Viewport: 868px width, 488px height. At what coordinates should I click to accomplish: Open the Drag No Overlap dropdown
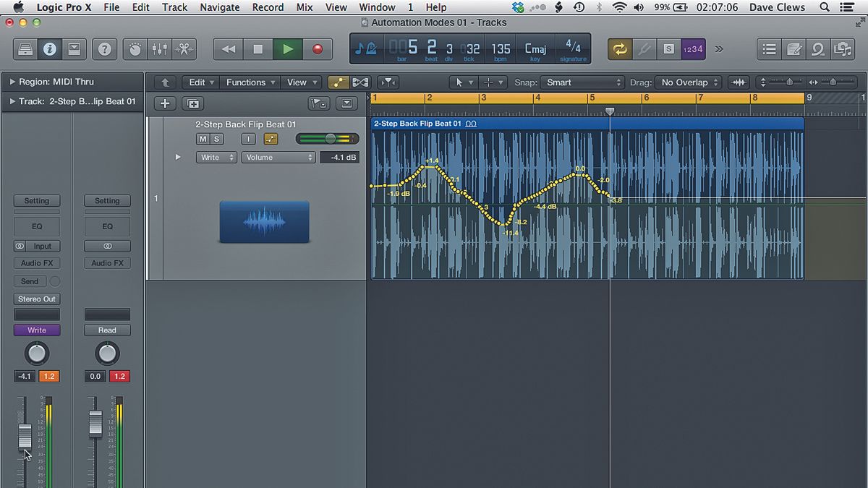pyautogui.click(x=689, y=82)
